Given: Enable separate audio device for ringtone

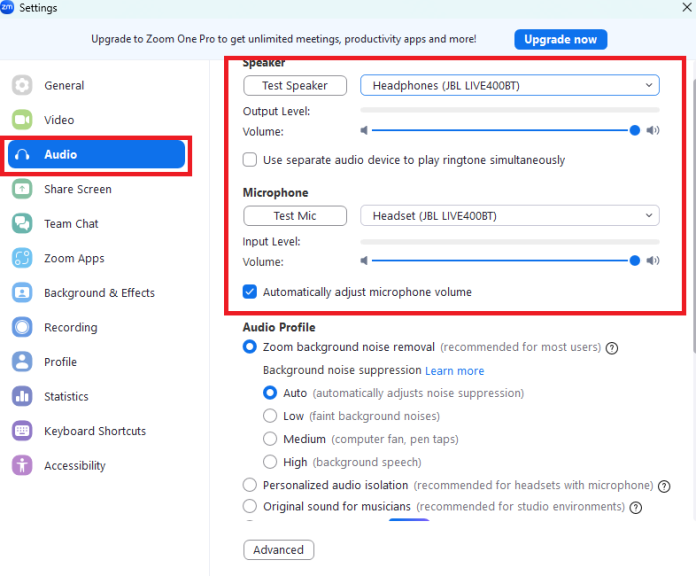Looking at the screenshot, I should (250, 160).
